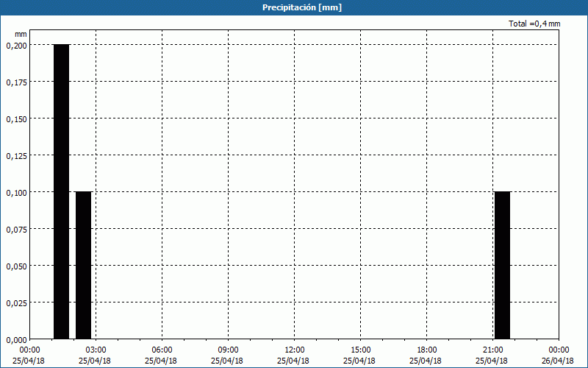
Task: Click the 0,025 y-axis label
Action: click(x=16, y=303)
